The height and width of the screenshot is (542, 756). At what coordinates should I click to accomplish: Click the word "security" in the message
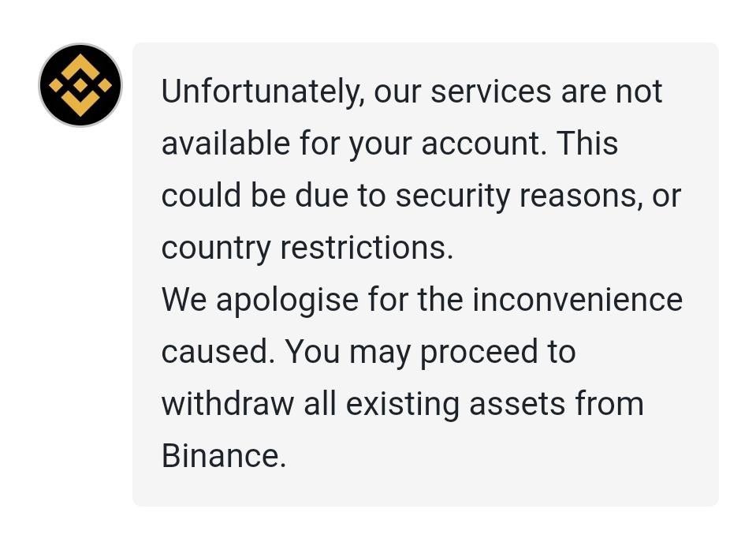point(452,197)
